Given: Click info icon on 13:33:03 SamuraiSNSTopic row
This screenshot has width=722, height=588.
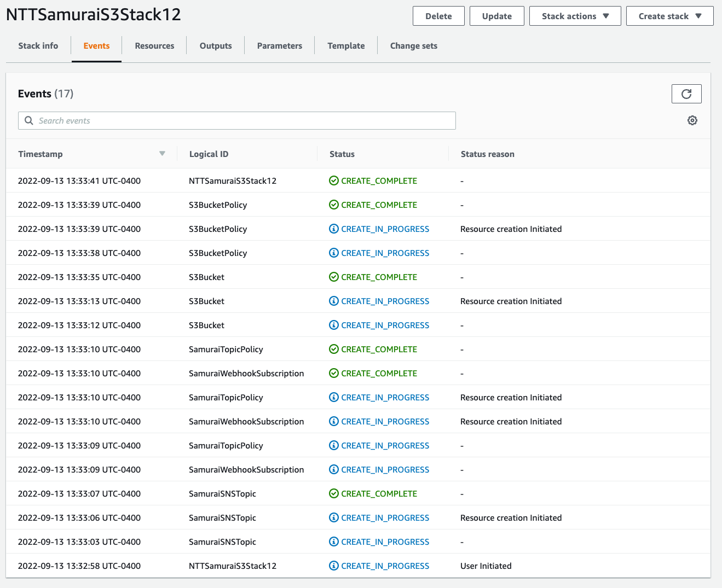Looking at the screenshot, I should [x=333, y=542].
